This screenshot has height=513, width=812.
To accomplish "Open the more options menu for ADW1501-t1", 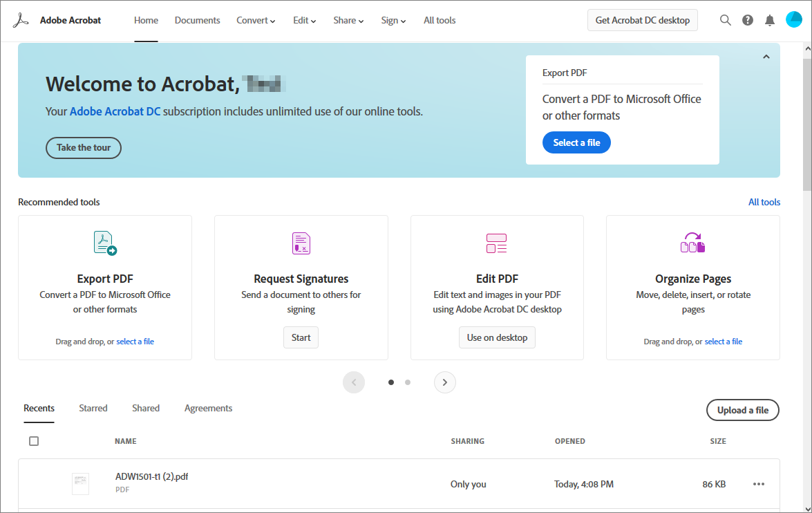I will [x=758, y=484].
